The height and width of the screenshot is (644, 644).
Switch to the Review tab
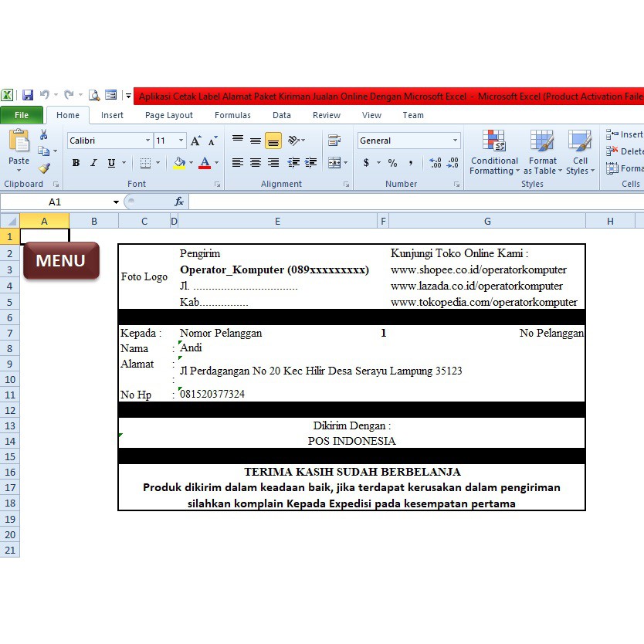[x=327, y=115]
